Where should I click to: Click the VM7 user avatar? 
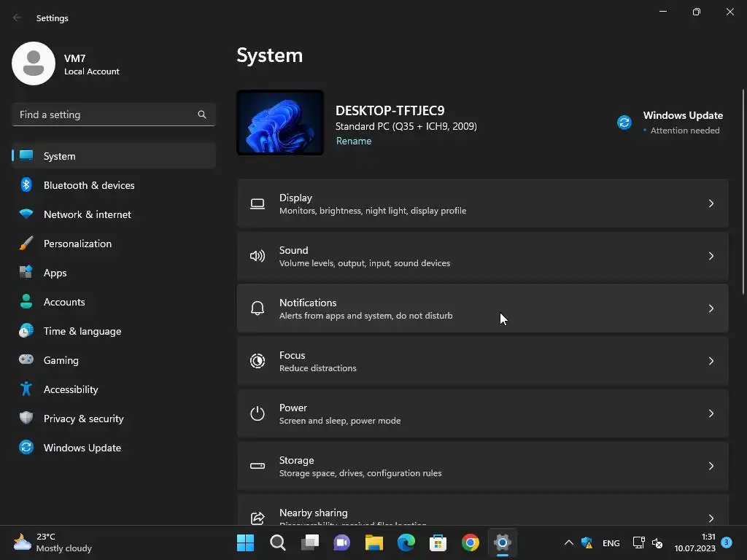tap(34, 63)
